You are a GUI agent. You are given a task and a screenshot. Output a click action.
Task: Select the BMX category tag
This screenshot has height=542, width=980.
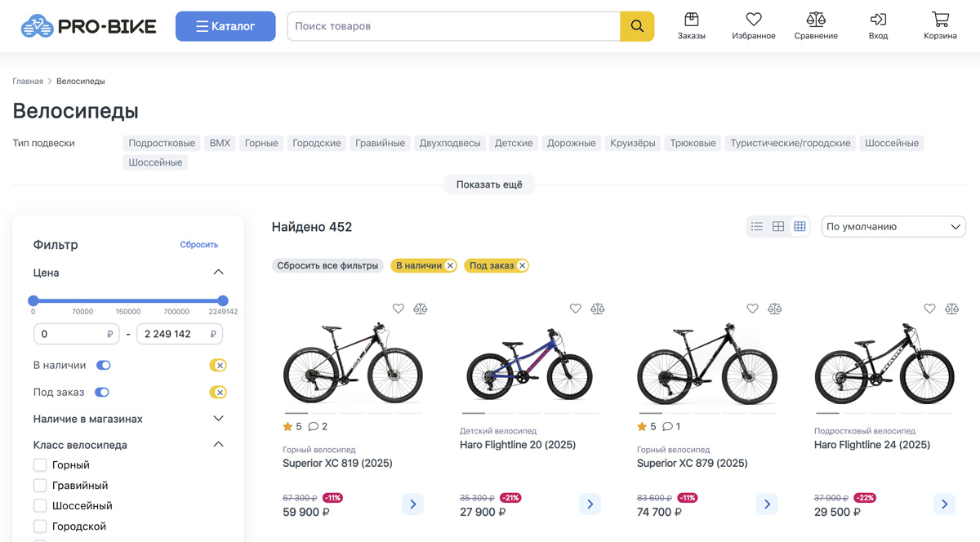220,143
